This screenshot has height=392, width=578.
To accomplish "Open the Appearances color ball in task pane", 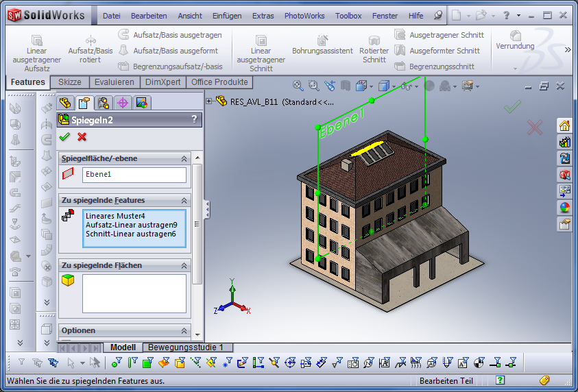I will (565, 207).
